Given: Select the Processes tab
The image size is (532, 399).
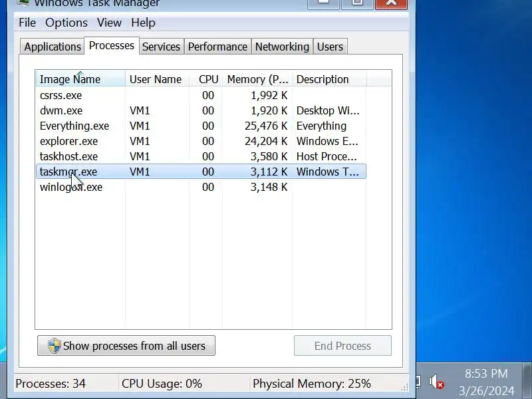Looking at the screenshot, I should pyautogui.click(x=112, y=45).
